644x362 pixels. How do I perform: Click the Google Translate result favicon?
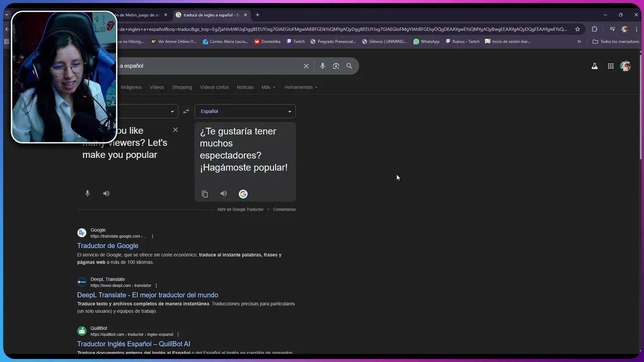tap(82, 233)
